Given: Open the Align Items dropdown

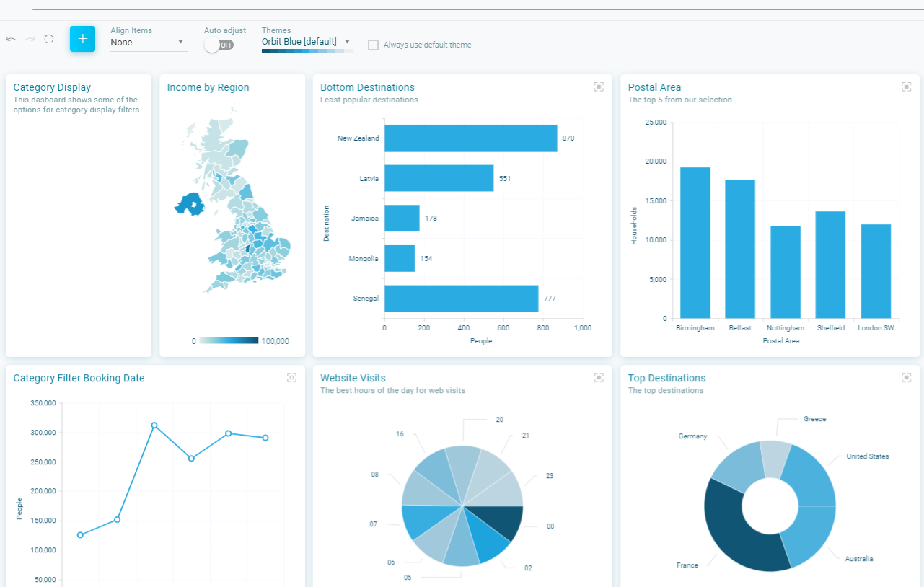Looking at the screenshot, I should pyautogui.click(x=149, y=42).
